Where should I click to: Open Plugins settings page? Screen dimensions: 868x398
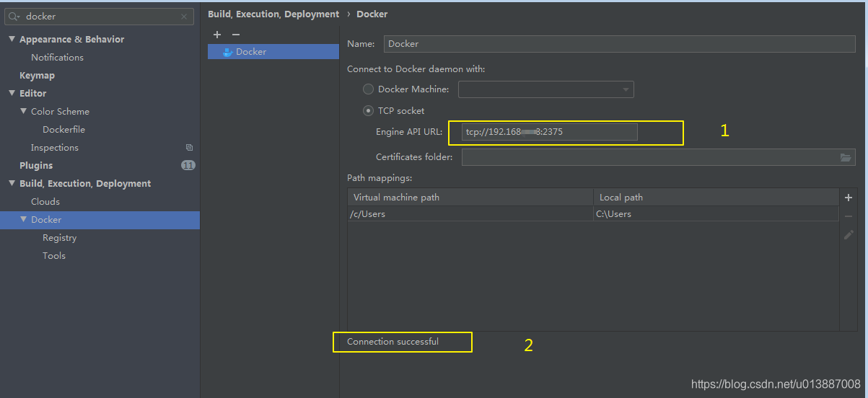click(x=36, y=165)
